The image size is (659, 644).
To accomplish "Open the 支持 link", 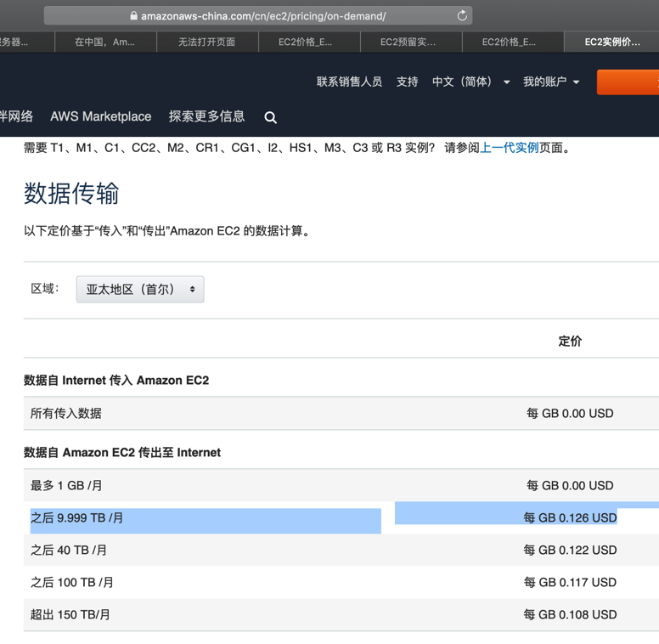I will 408,82.
